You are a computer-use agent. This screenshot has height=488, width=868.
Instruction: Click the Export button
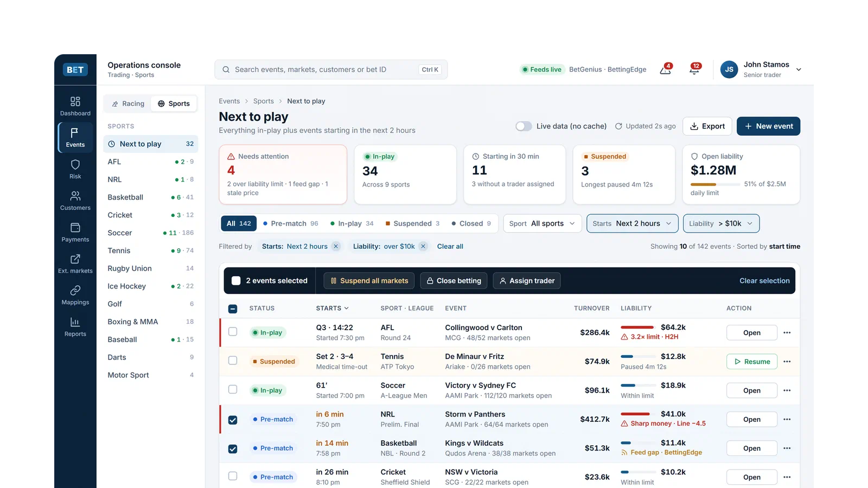[707, 126]
